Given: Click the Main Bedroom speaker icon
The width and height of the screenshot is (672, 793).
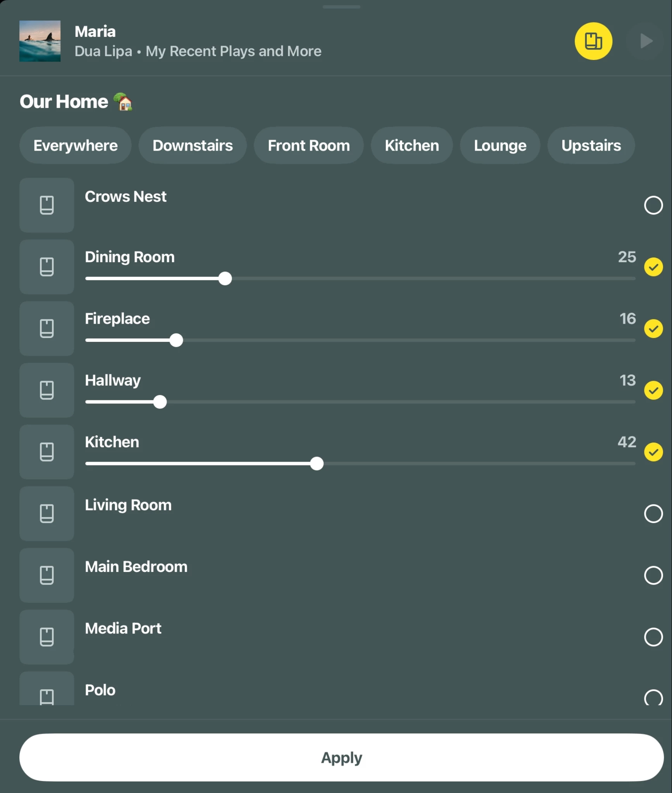Looking at the screenshot, I should click(x=47, y=575).
